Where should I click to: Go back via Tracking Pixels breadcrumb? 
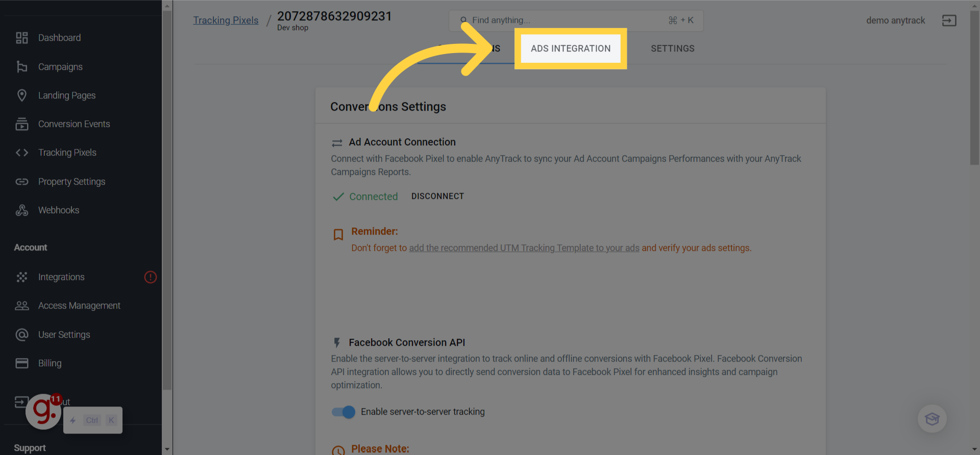point(226,20)
